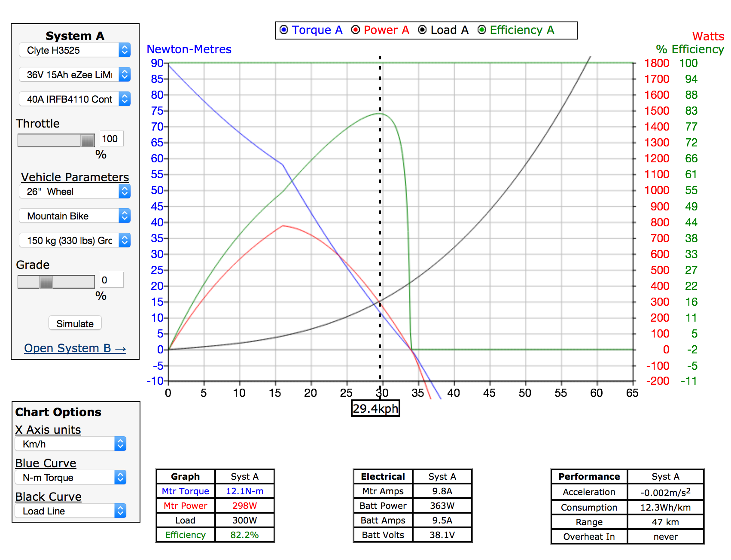Change X Axis units Km/h dropdown
731x560 pixels.
pos(71,444)
